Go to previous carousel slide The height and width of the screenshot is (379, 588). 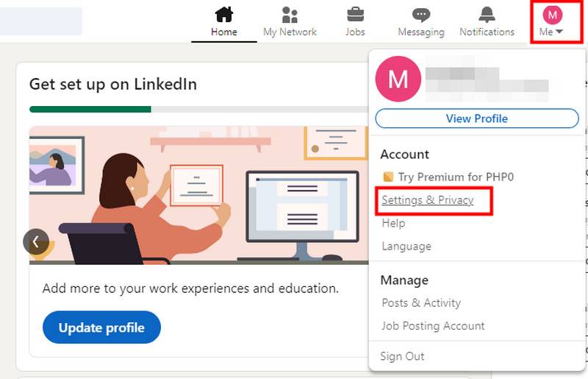36,241
